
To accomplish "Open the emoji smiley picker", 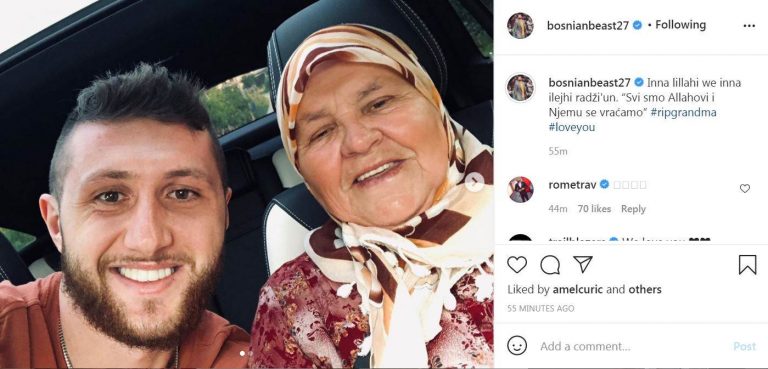I will tap(517, 345).
